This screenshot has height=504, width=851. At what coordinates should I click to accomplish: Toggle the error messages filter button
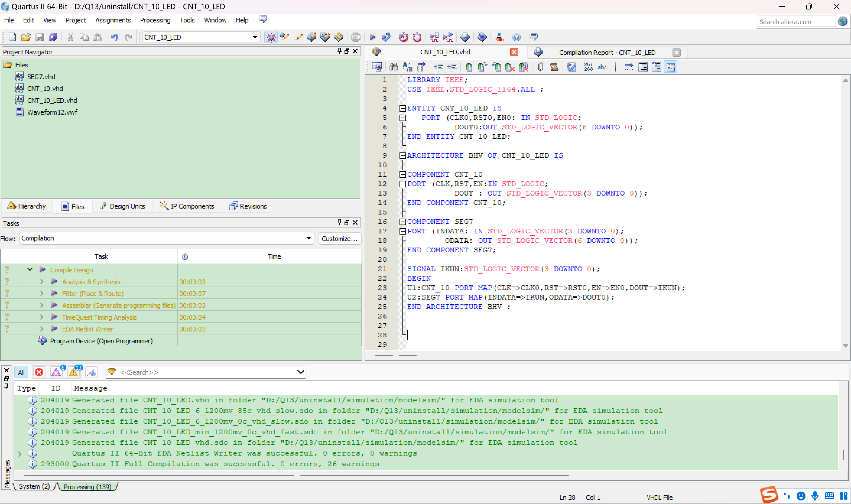pyautogui.click(x=39, y=373)
